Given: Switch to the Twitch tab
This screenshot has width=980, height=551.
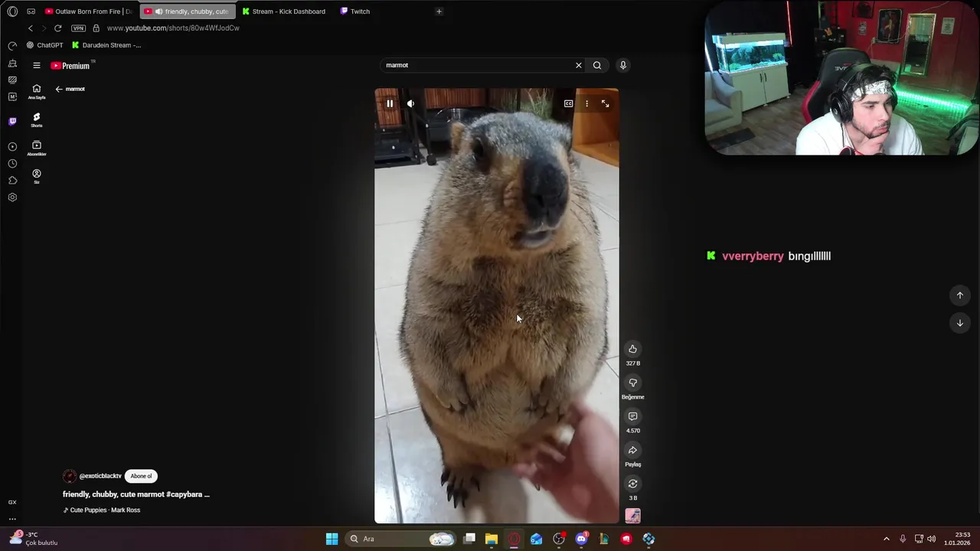Looking at the screenshot, I should click(x=356, y=11).
